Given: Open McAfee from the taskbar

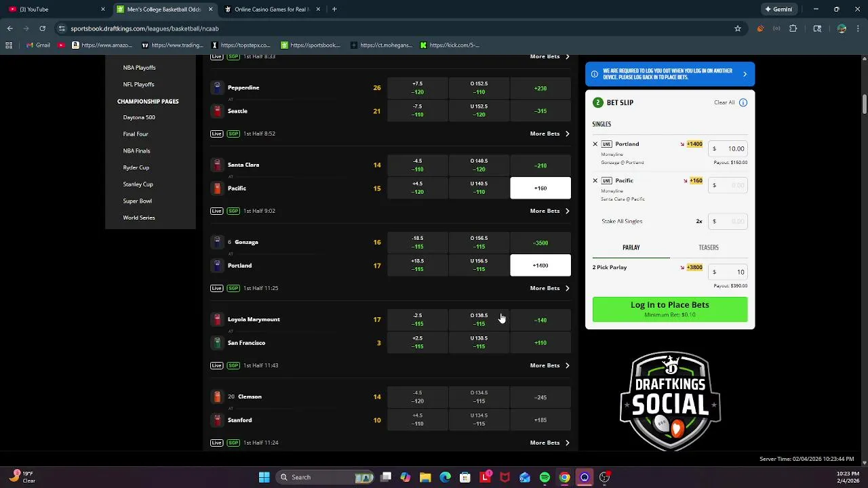Looking at the screenshot, I should click(505, 477).
